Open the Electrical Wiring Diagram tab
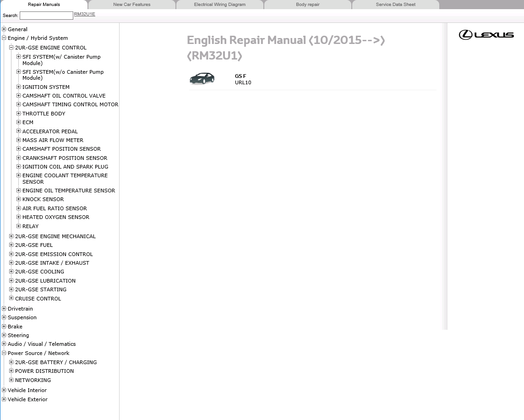Screen dimensions: 524x420 point(219,5)
